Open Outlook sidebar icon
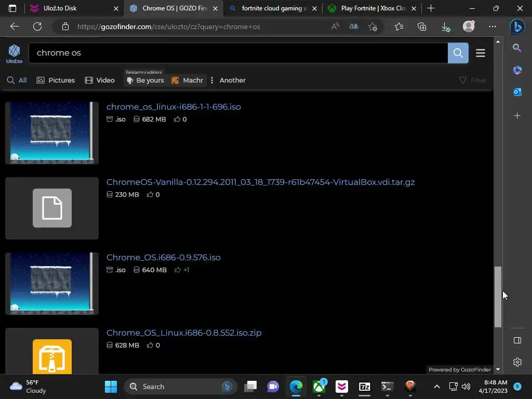The height and width of the screenshot is (399, 532). (517, 92)
